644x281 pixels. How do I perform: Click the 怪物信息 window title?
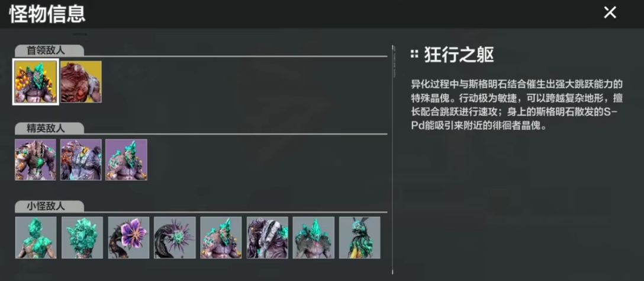point(47,14)
